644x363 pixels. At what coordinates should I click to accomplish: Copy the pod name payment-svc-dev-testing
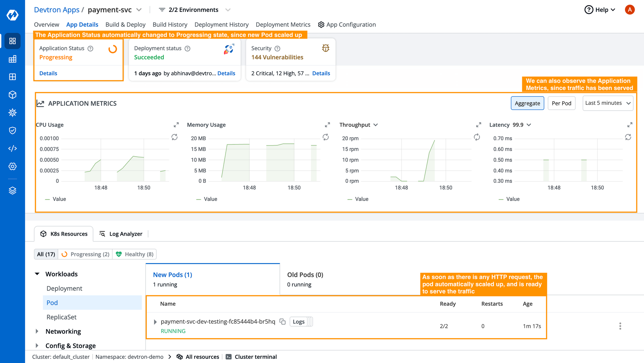[283, 321]
